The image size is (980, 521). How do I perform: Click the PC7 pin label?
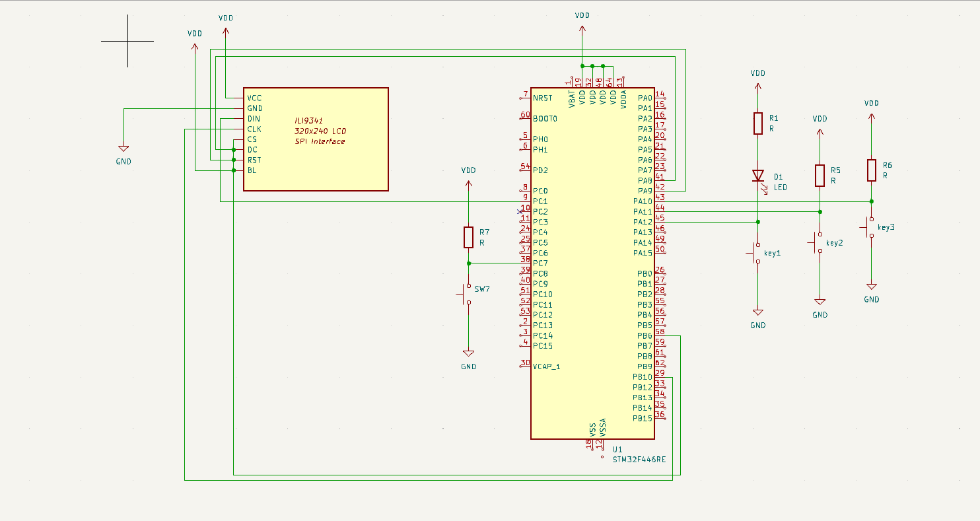coord(540,263)
